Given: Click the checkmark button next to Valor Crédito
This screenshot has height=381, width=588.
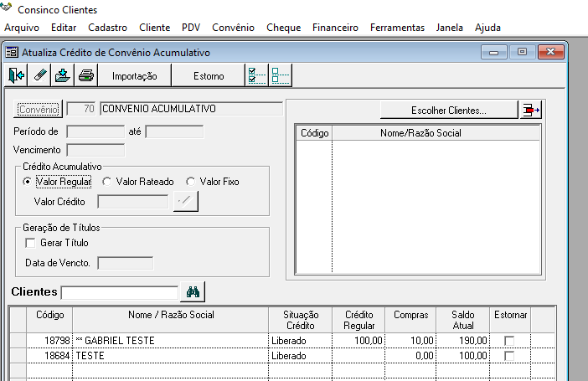Looking at the screenshot, I should pos(186,201).
